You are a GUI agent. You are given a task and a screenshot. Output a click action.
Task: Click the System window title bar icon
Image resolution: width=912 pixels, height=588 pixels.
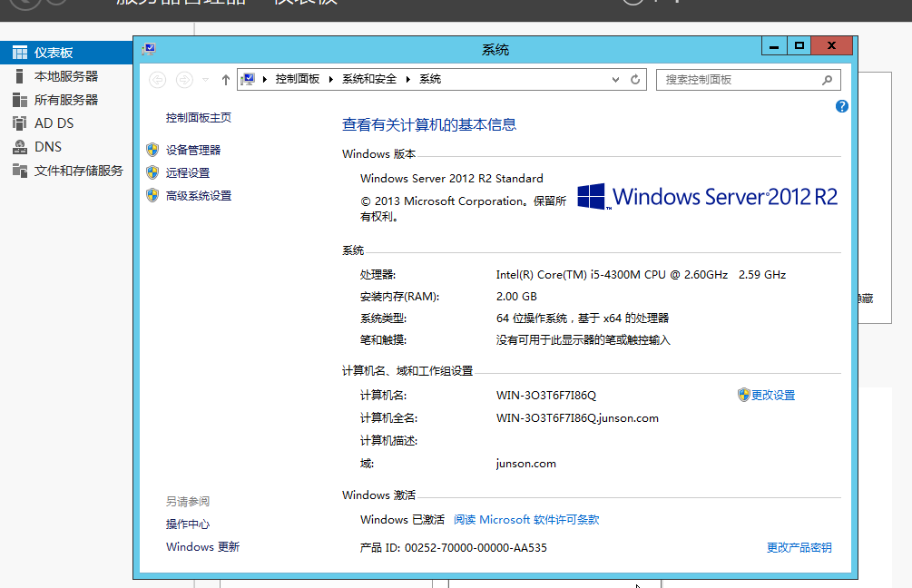148,49
